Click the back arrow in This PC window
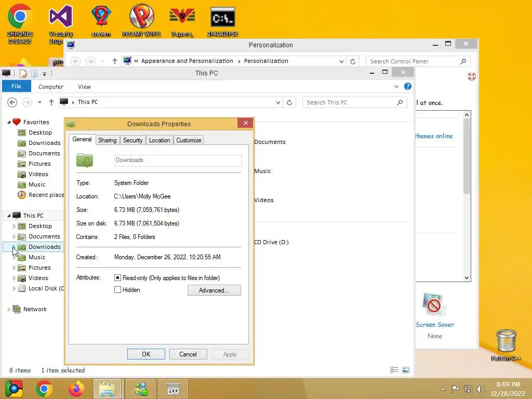Image resolution: width=532 pixels, height=399 pixels. [x=12, y=102]
